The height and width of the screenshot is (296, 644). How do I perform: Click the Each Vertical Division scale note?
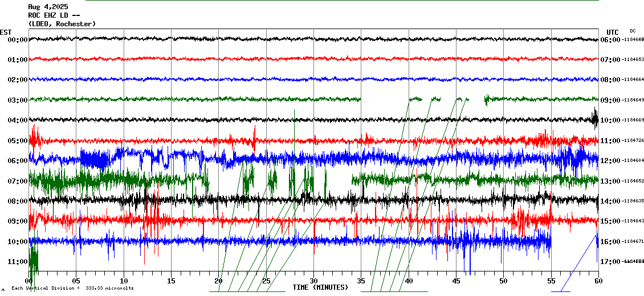pyautogui.click(x=72, y=289)
